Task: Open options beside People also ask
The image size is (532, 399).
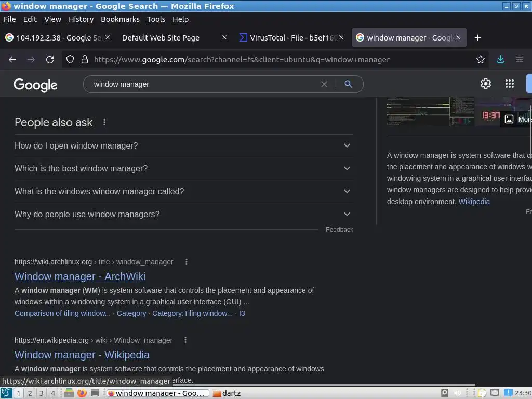Action: [x=104, y=122]
